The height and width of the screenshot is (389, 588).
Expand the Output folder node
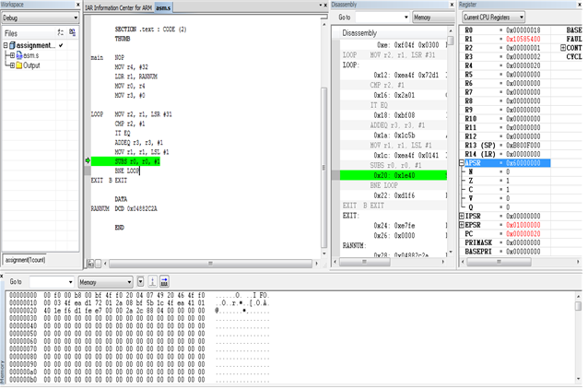12,65
